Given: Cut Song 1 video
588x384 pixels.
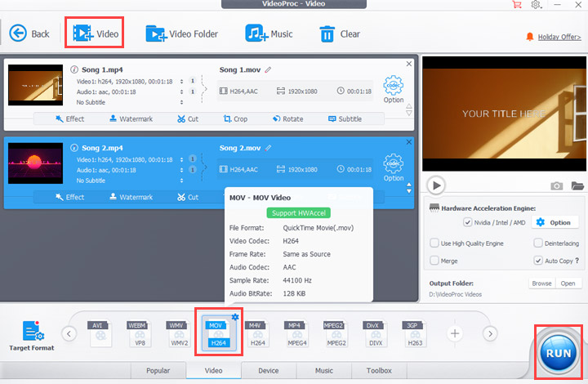Looking at the screenshot, I should 188,118.
